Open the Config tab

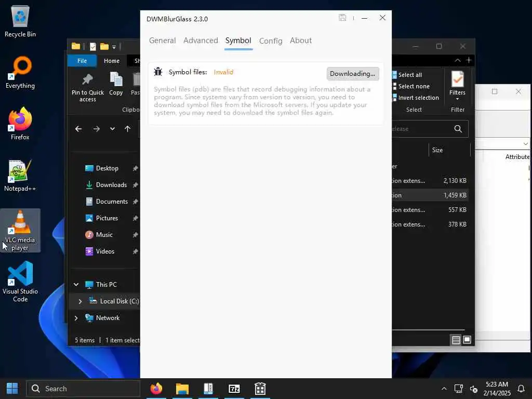[270, 41]
